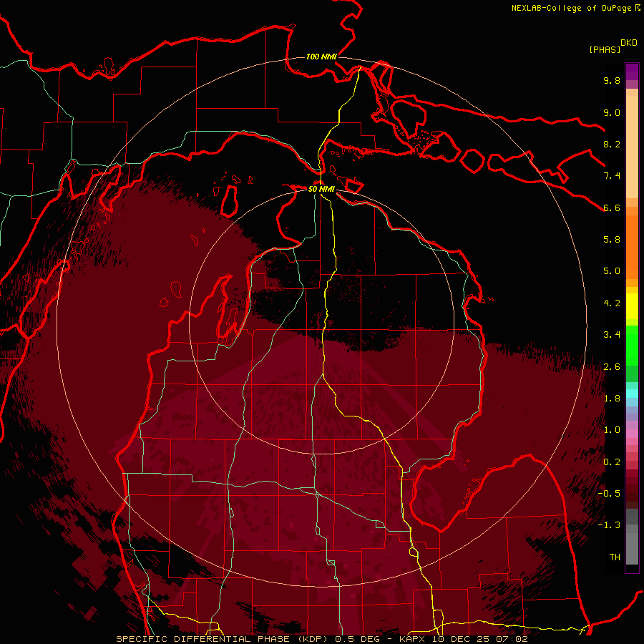The width and height of the screenshot is (644, 644).
Task: Click the -1.3 value on color scale
Action: 609,525
